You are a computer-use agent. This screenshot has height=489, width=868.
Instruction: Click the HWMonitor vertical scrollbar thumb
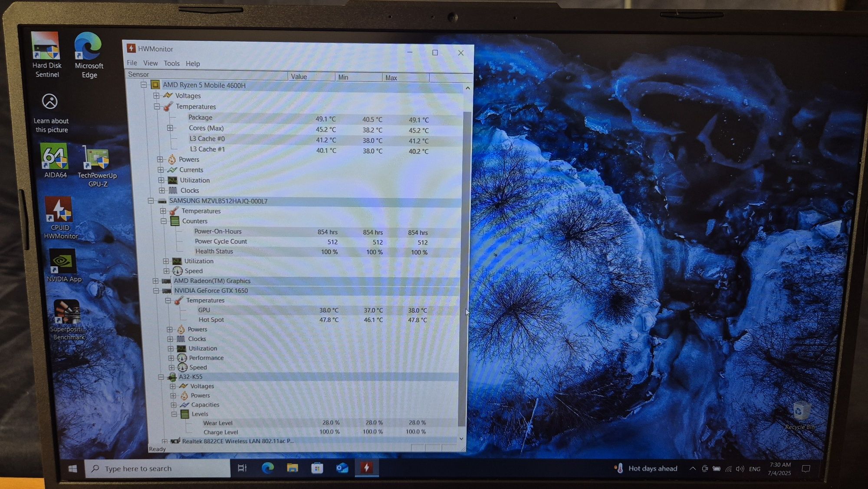pos(465,269)
